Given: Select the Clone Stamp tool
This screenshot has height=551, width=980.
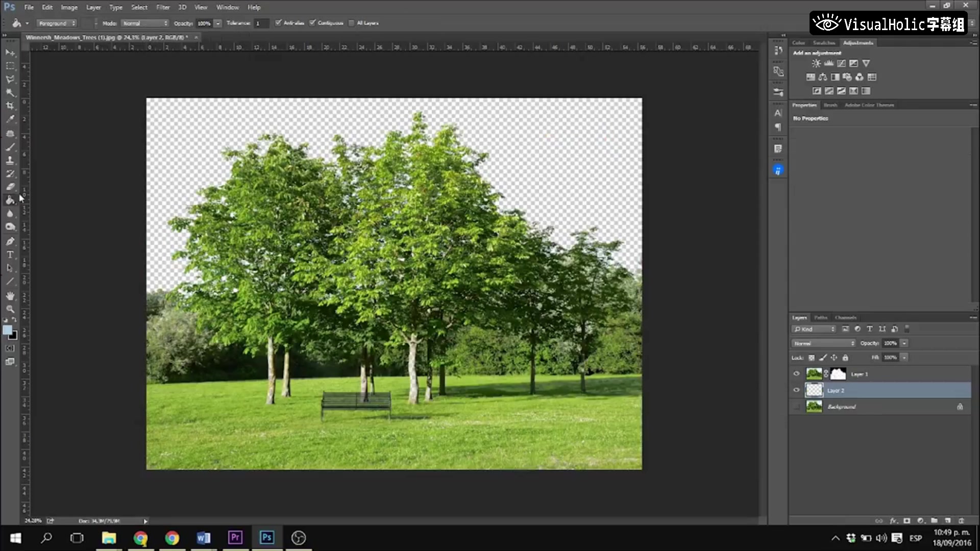Looking at the screenshot, I should 9,160.
